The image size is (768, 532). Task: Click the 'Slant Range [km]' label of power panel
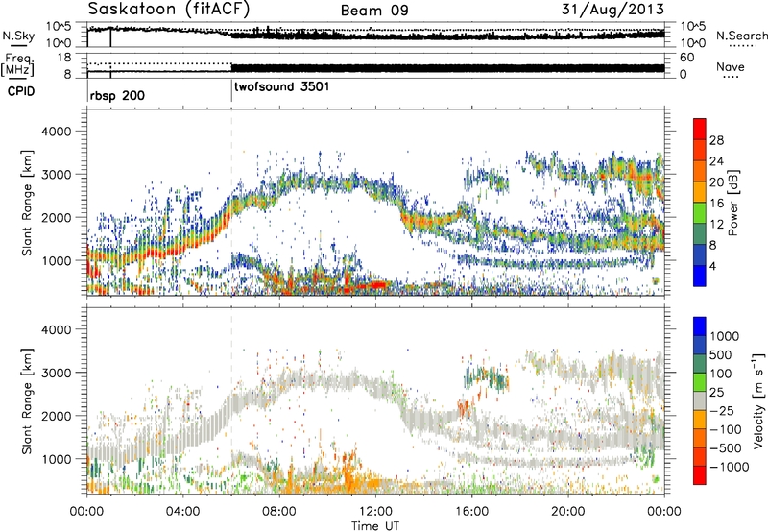(x=28, y=203)
